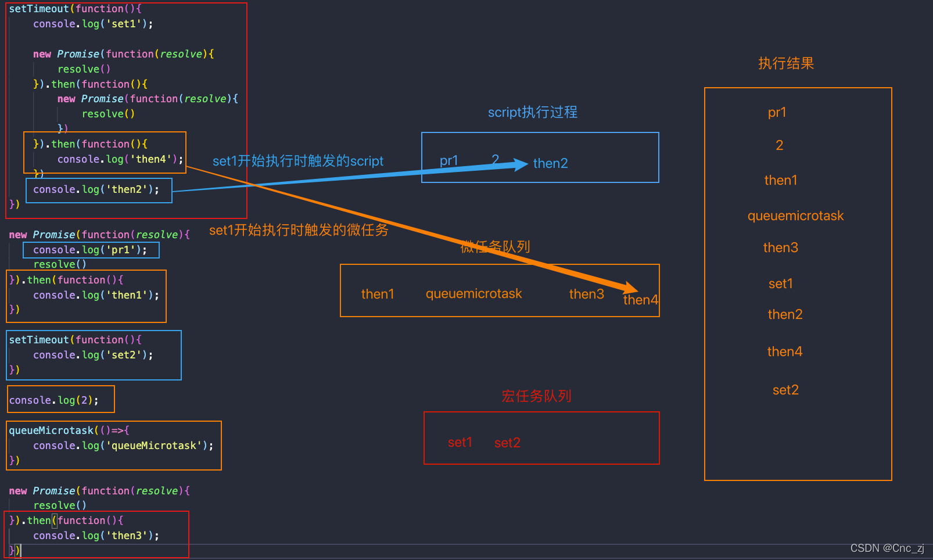Click then2 in the 执行结果 list
933x560 pixels.
(785, 314)
